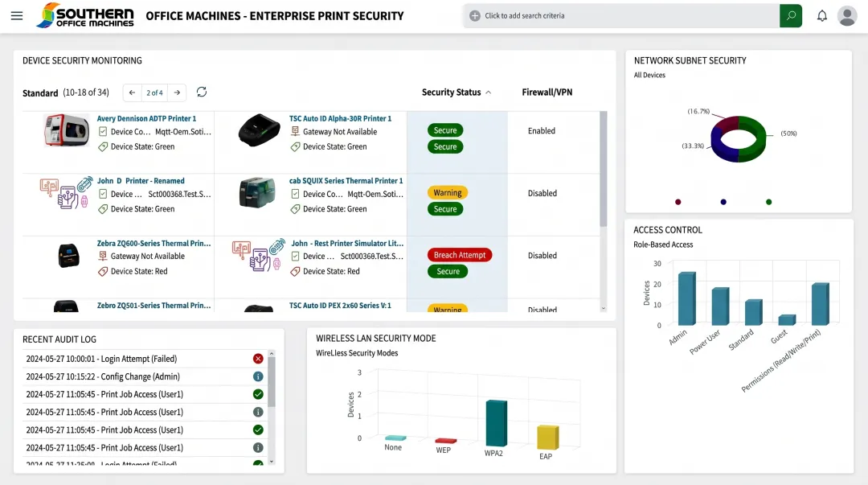Click the Zebra ZQ600 printer image
The height and width of the screenshot is (485, 868).
pyautogui.click(x=68, y=256)
